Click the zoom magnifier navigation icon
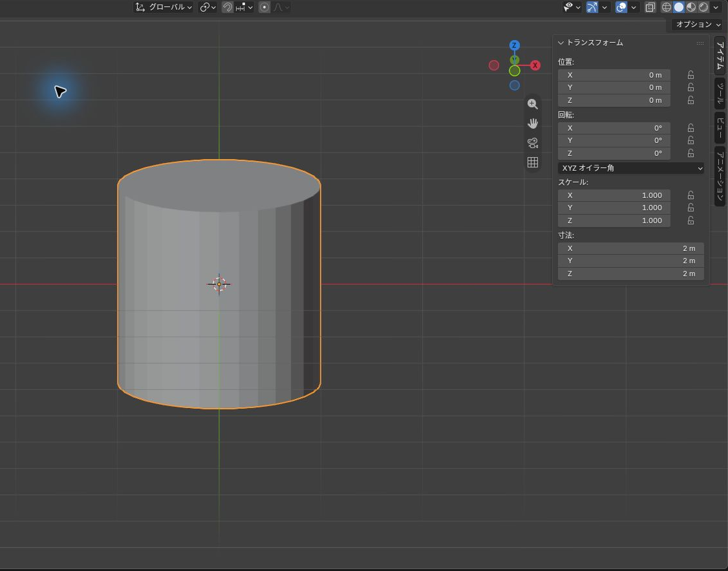 (533, 104)
